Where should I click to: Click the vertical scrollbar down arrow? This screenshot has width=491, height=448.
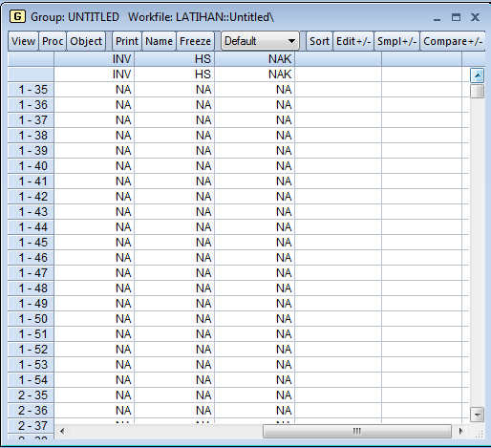click(477, 415)
